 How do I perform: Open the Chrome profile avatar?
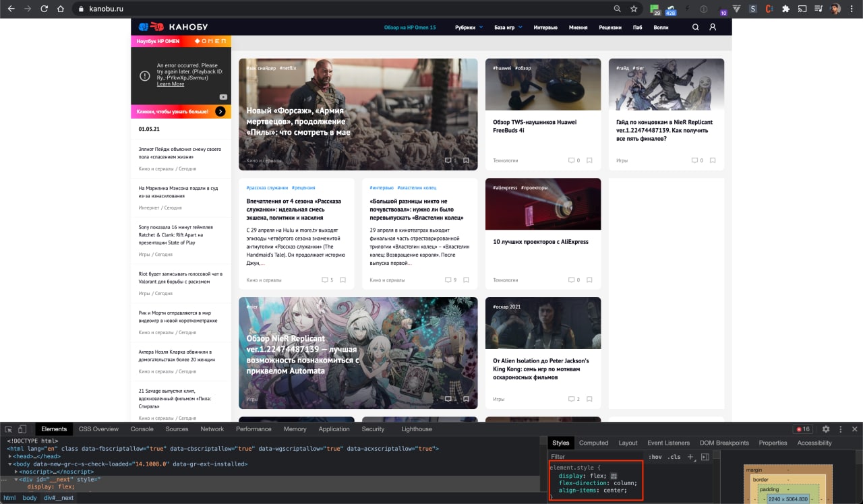point(835,9)
